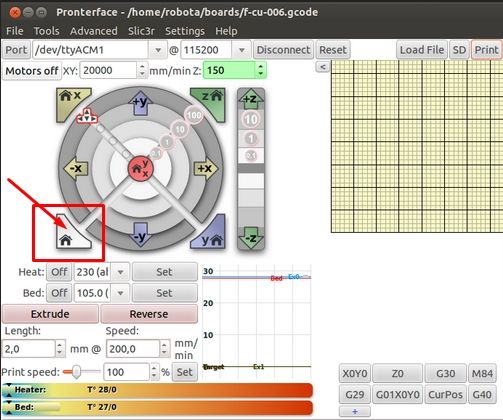Apply print speed with Set
Screen dimensions: 503x420
point(184,372)
